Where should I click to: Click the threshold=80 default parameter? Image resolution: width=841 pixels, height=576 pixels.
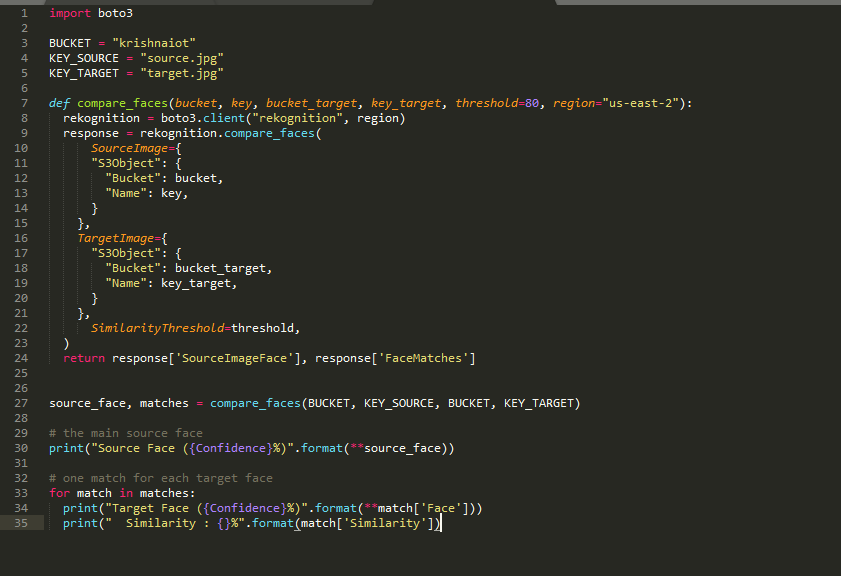pyautogui.click(x=497, y=103)
